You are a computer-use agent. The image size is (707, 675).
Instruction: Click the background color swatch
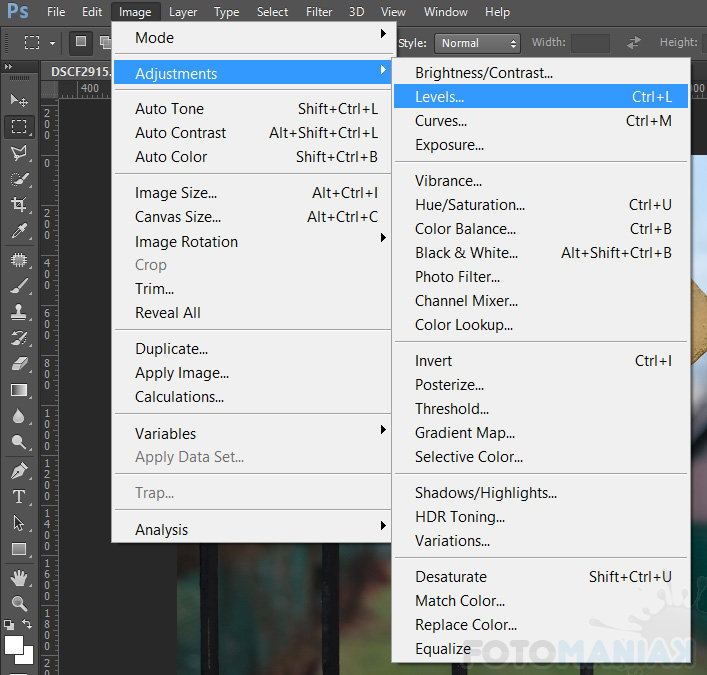[27, 657]
